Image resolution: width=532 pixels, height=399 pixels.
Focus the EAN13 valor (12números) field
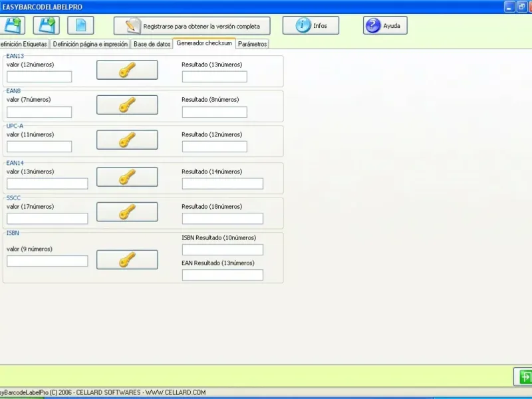(x=39, y=76)
